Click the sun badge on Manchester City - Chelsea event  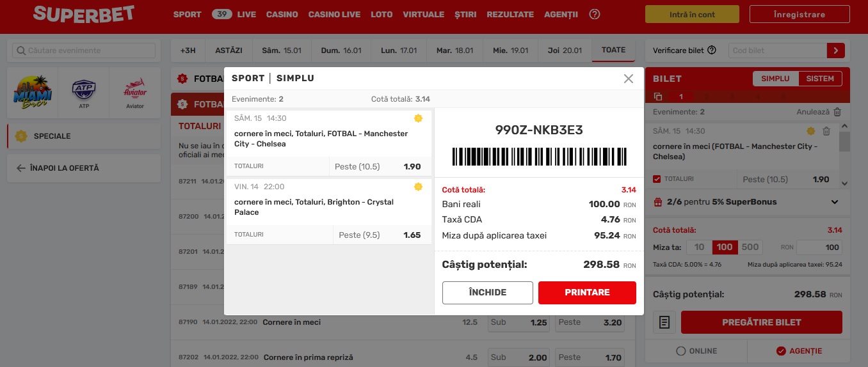coord(418,118)
